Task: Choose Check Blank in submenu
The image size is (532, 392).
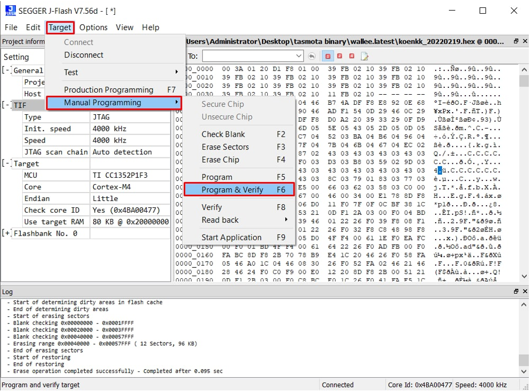Action: click(x=239, y=134)
